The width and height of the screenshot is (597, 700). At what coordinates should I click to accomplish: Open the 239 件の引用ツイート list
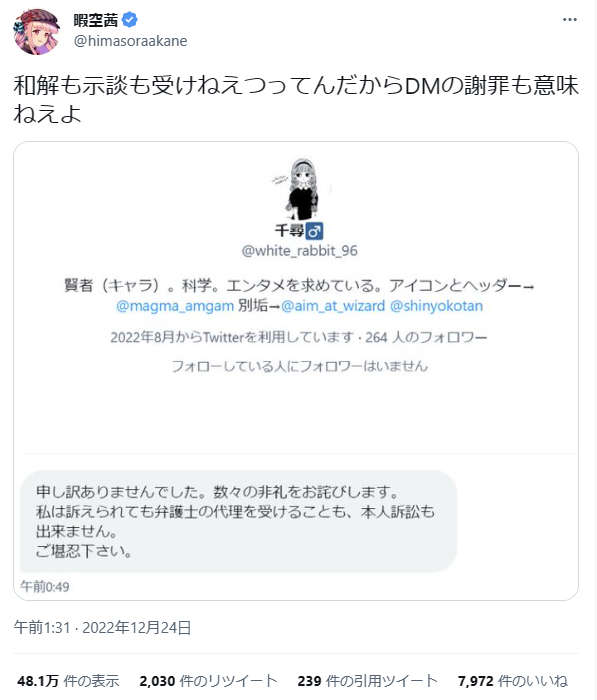tap(367, 681)
